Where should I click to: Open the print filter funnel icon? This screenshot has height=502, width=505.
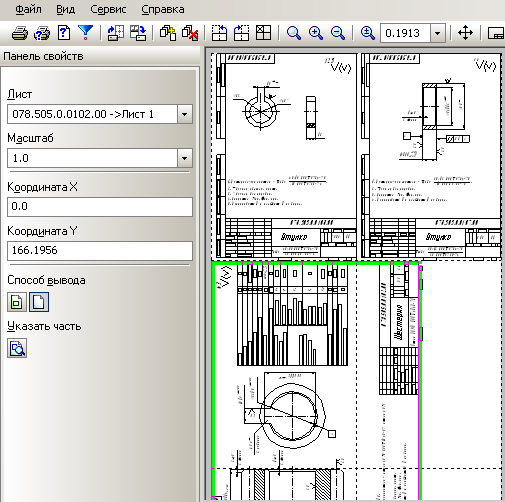pyautogui.click(x=85, y=33)
